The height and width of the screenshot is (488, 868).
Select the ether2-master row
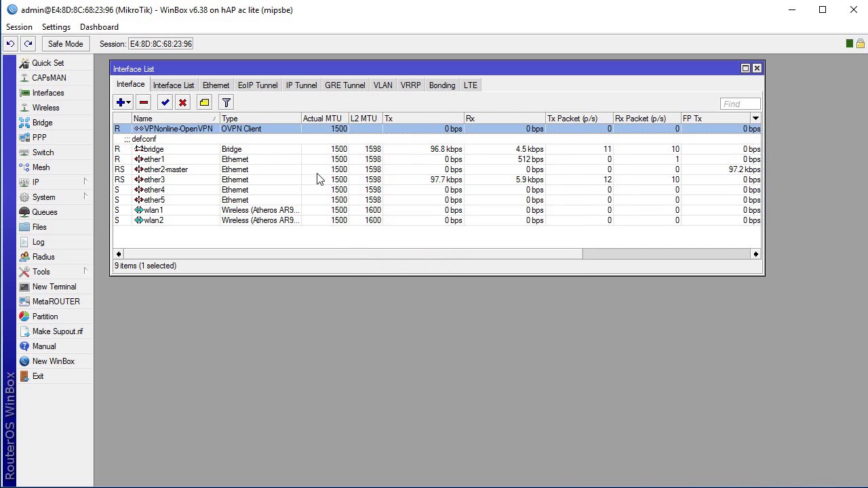[x=437, y=169]
